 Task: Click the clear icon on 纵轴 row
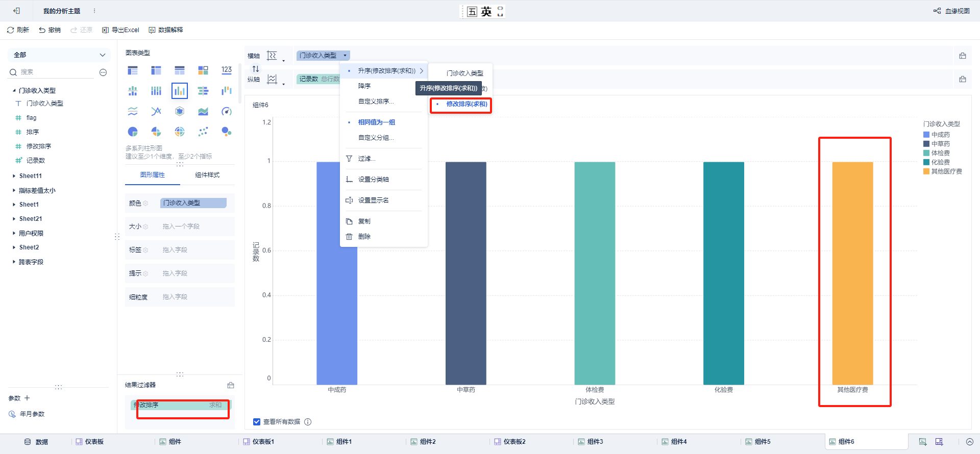click(963, 79)
